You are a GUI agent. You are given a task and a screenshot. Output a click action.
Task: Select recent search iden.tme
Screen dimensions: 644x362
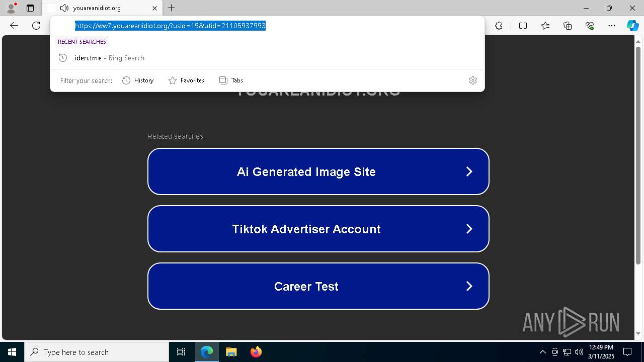267,58
